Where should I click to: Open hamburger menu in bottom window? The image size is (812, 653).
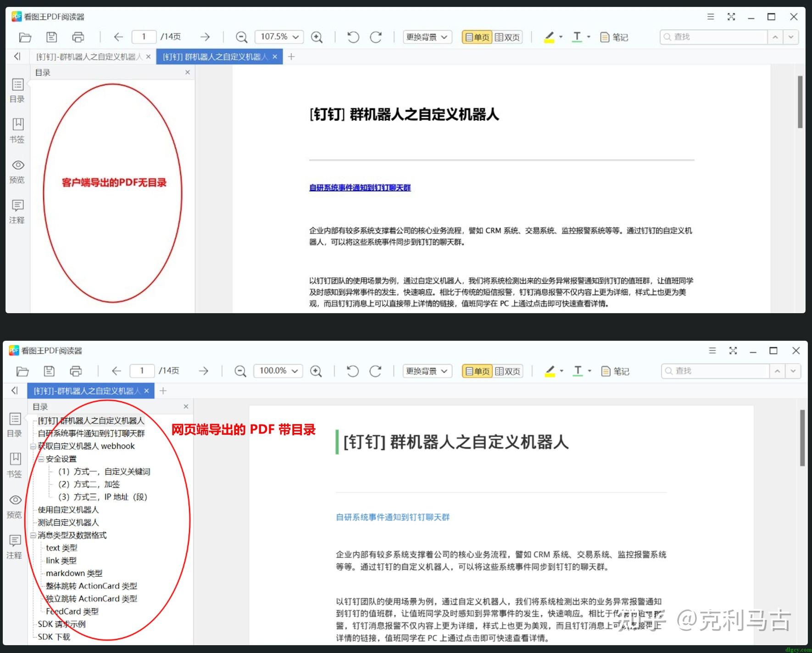[x=712, y=350]
